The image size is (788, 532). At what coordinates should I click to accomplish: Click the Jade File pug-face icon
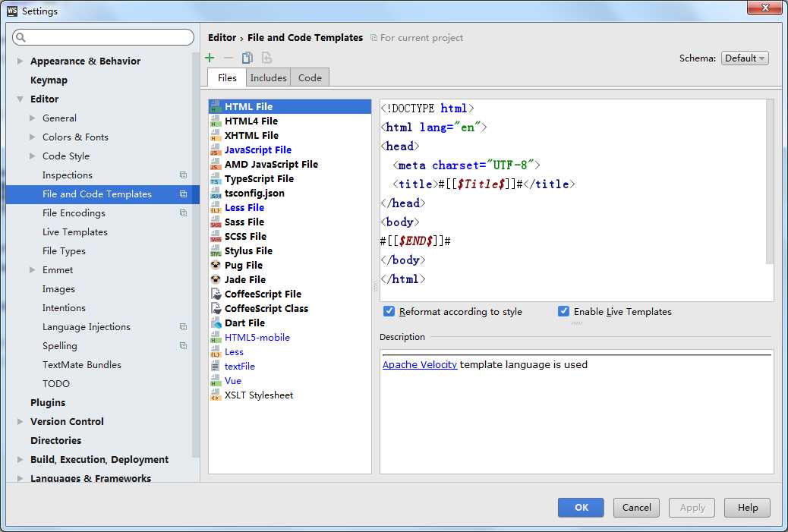pyautogui.click(x=216, y=279)
